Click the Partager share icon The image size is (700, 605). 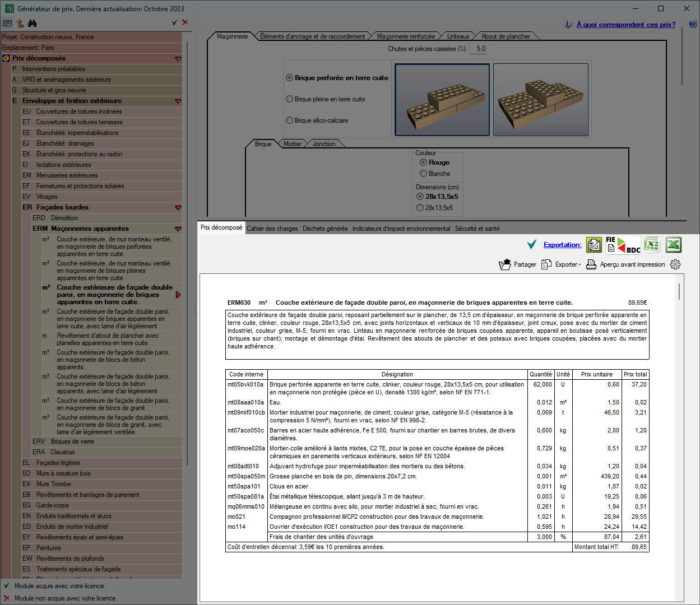pyautogui.click(x=505, y=264)
